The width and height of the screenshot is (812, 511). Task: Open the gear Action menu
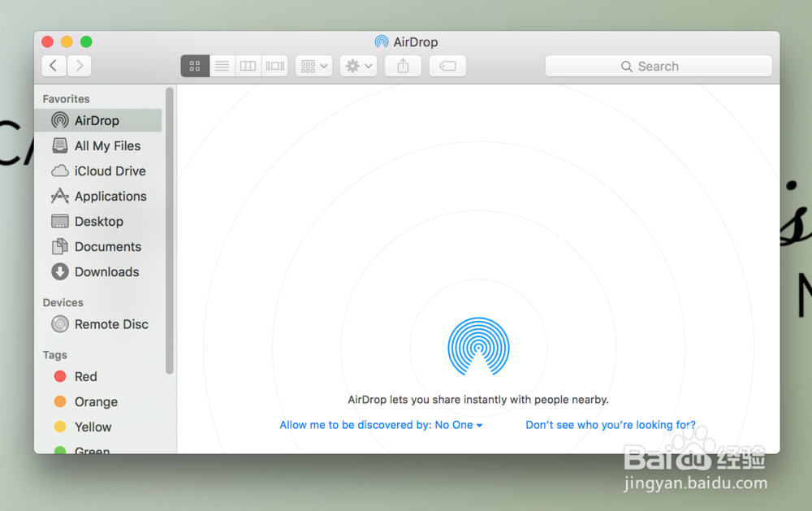(x=358, y=66)
